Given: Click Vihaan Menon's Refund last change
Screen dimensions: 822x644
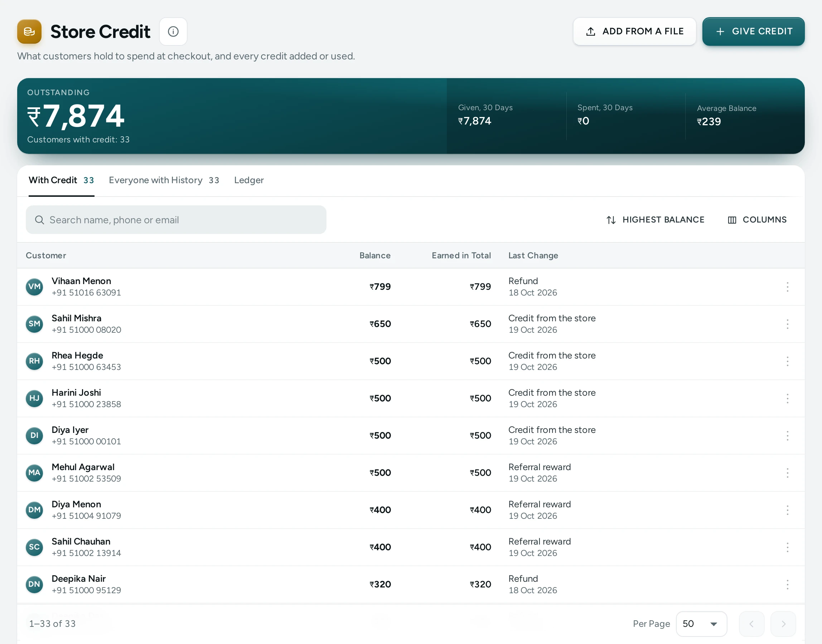Looking at the screenshot, I should 523,281.
